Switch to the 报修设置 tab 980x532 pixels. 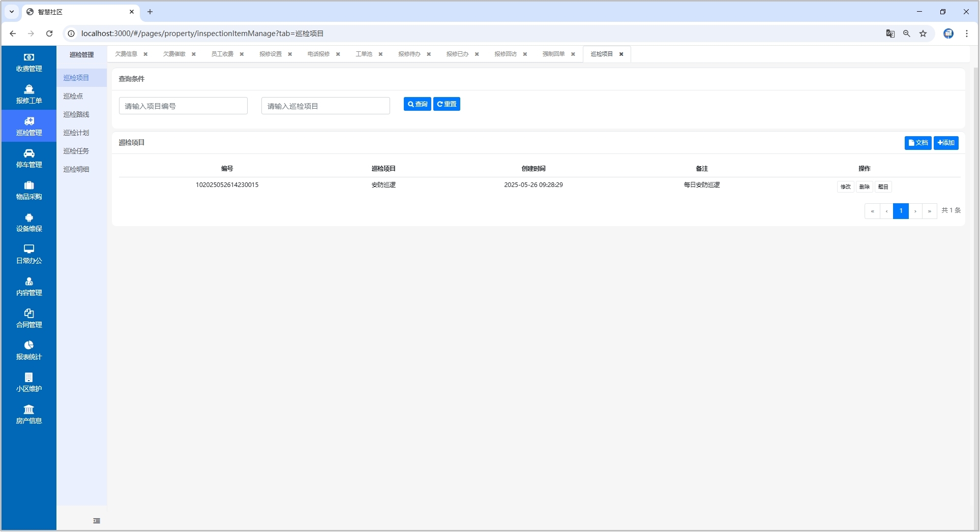tap(270, 54)
